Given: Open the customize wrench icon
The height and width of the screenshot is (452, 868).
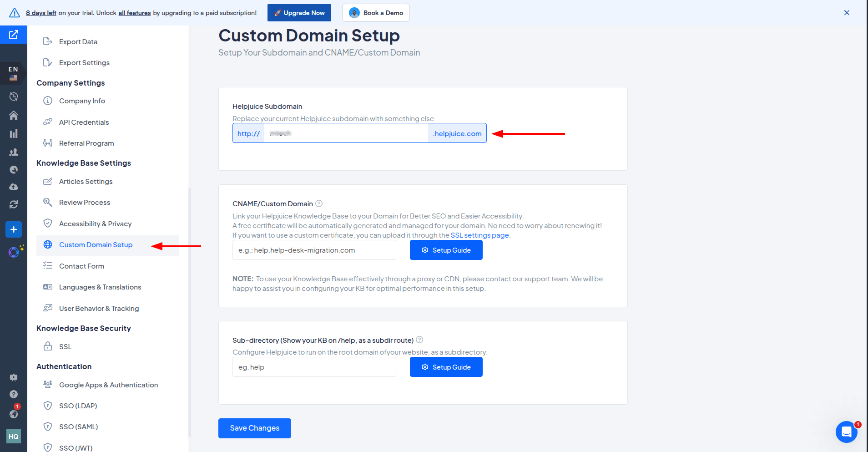Looking at the screenshot, I should [x=14, y=170].
